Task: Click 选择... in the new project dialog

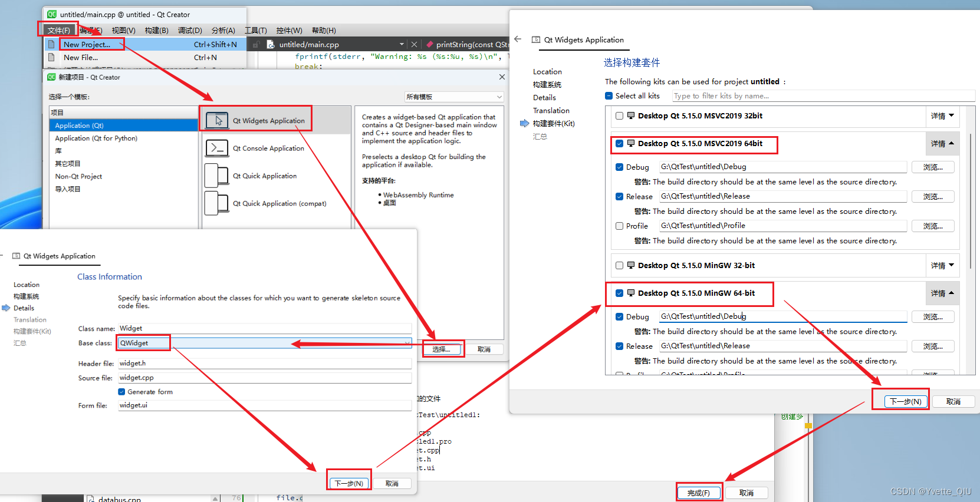Action: click(x=442, y=349)
